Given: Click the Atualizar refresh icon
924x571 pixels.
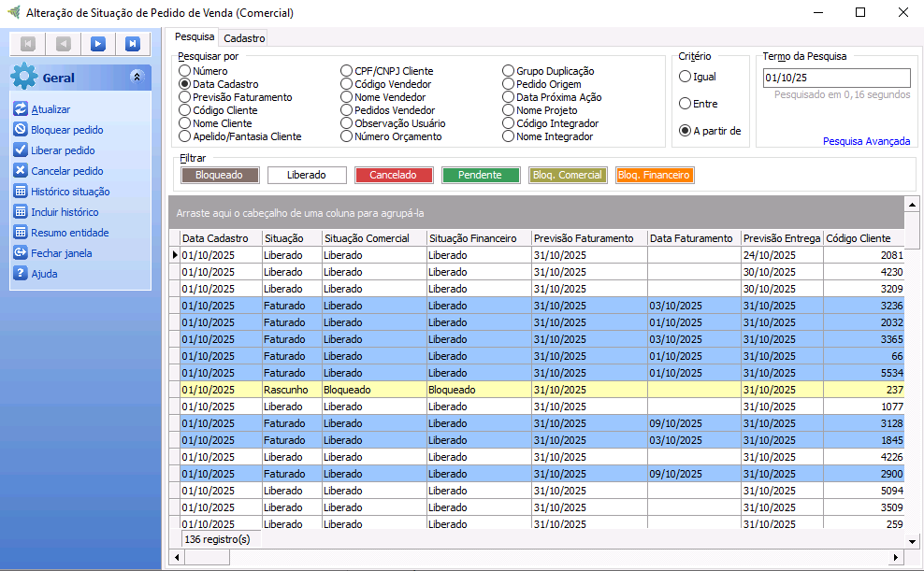Looking at the screenshot, I should pyautogui.click(x=21, y=109).
